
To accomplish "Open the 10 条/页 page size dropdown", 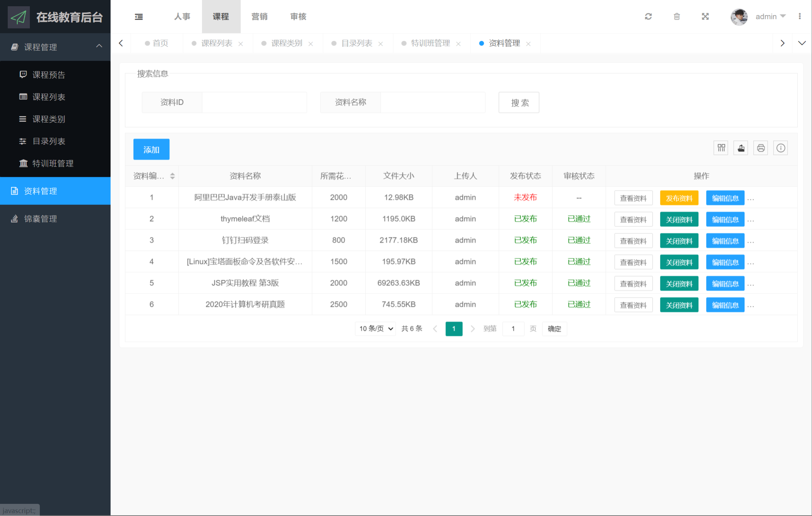I will (375, 328).
